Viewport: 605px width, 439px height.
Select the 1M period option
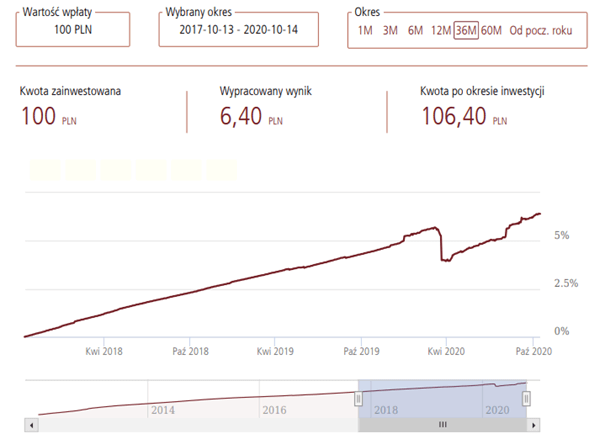coord(365,30)
